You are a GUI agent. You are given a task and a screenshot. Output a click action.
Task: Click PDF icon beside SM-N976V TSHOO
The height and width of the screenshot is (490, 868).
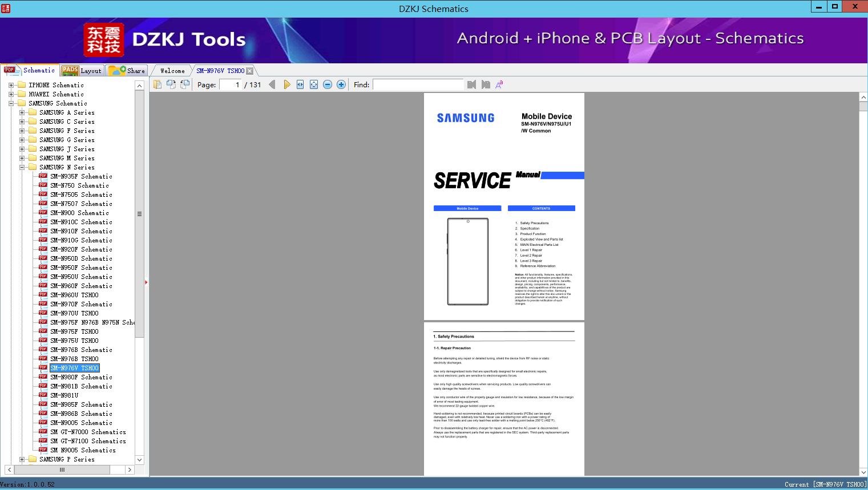pos(43,367)
